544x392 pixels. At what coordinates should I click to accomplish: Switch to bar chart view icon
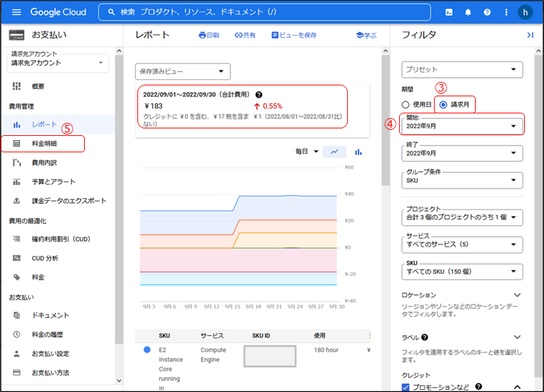point(358,152)
